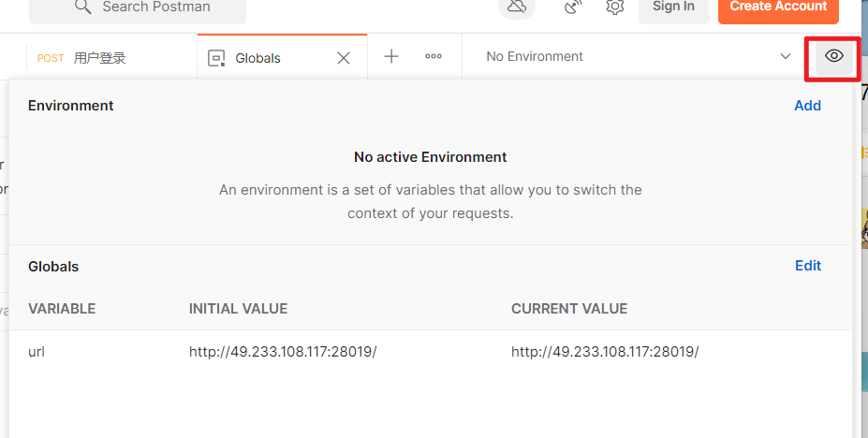868x438 pixels.
Task: Click the Environment section title
Action: point(71,106)
